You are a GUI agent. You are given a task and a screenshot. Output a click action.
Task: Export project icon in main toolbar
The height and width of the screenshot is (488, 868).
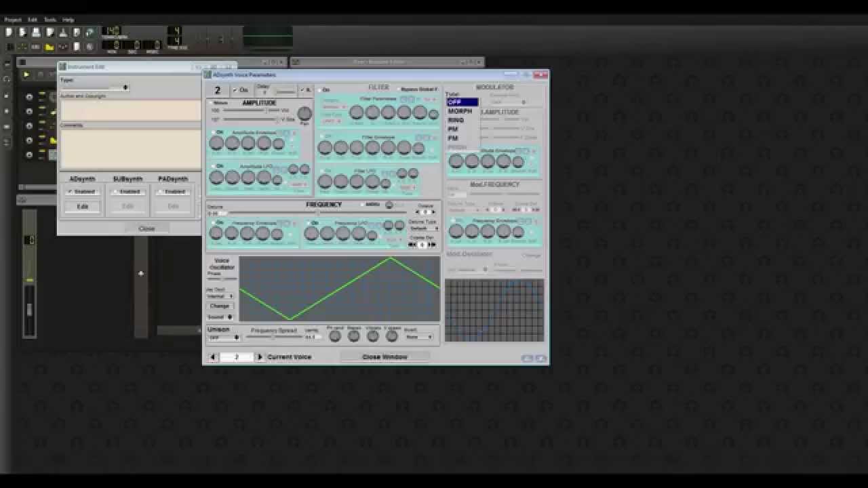77,32
